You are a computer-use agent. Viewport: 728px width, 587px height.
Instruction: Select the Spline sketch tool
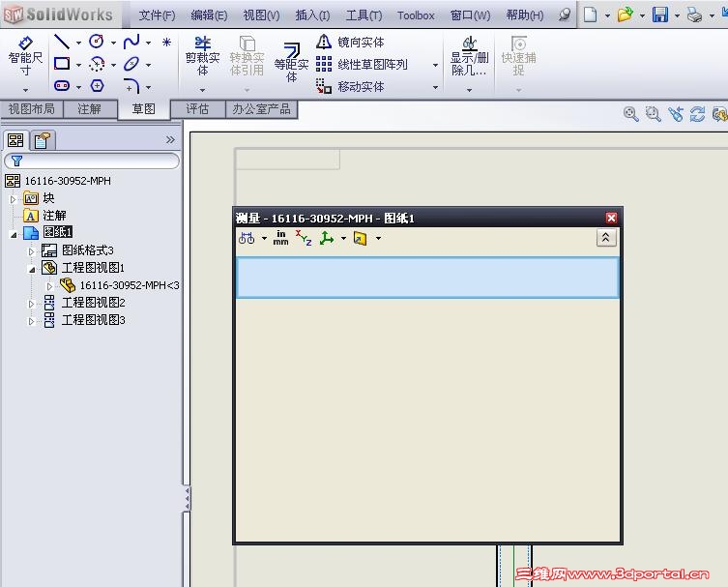coord(131,42)
